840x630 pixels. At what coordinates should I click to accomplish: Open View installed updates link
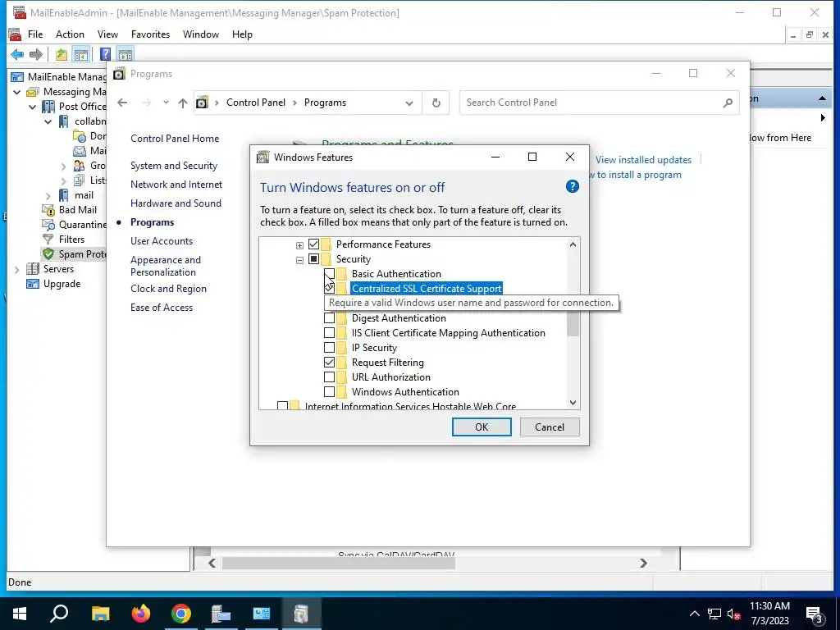(x=643, y=160)
